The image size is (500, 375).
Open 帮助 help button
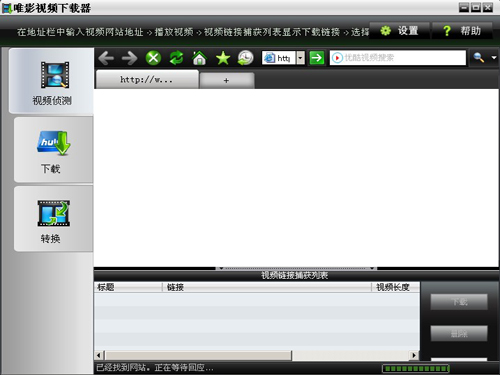[462, 31]
